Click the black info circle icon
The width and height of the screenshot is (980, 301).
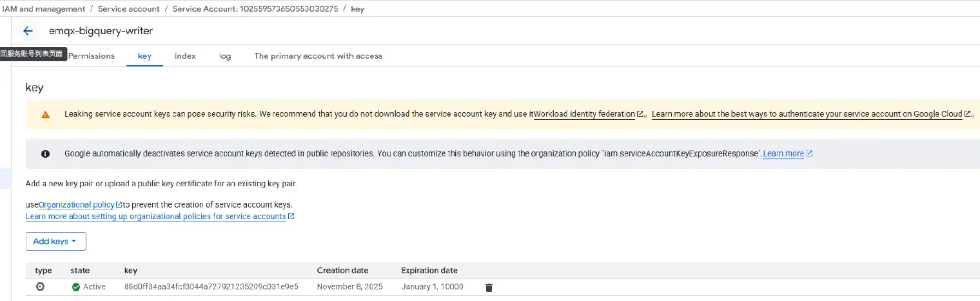coord(45,154)
